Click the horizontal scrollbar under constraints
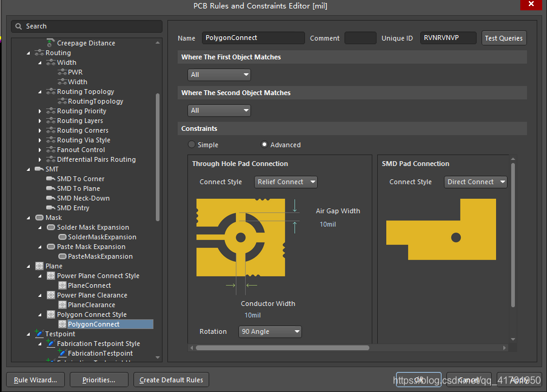Viewport: 547px width, 392px height. (x=282, y=348)
